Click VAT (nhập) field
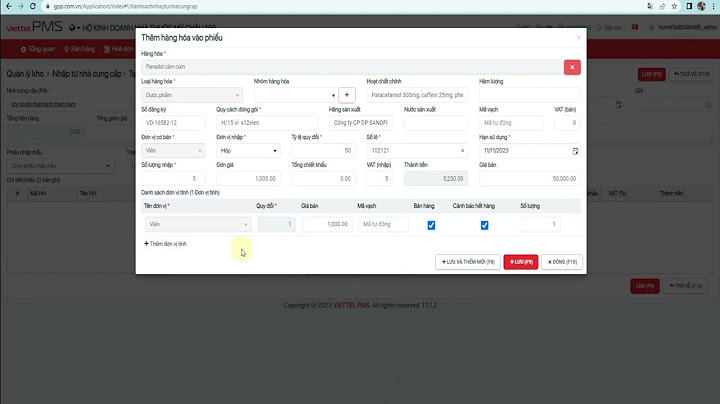The width and height of the screenshot is (720, 404). pyautogui.click(x=379, y=179)
